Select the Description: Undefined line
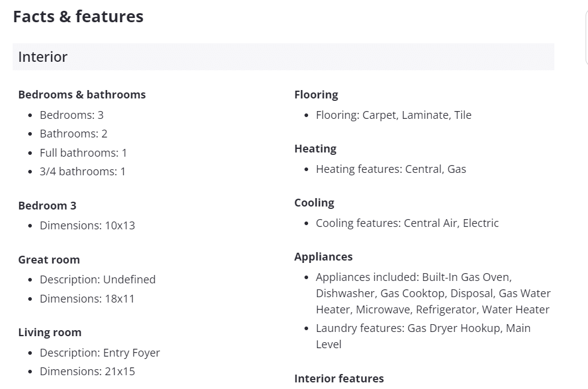This screenshot has height=389, width=588. [97, 280]
